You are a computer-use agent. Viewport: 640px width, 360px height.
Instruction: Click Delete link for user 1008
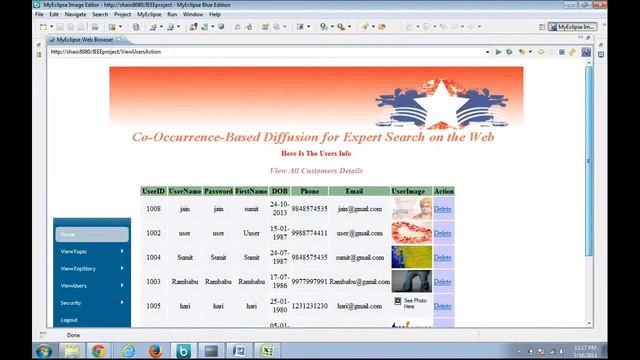pyautogui.click(x=442, y=209)
